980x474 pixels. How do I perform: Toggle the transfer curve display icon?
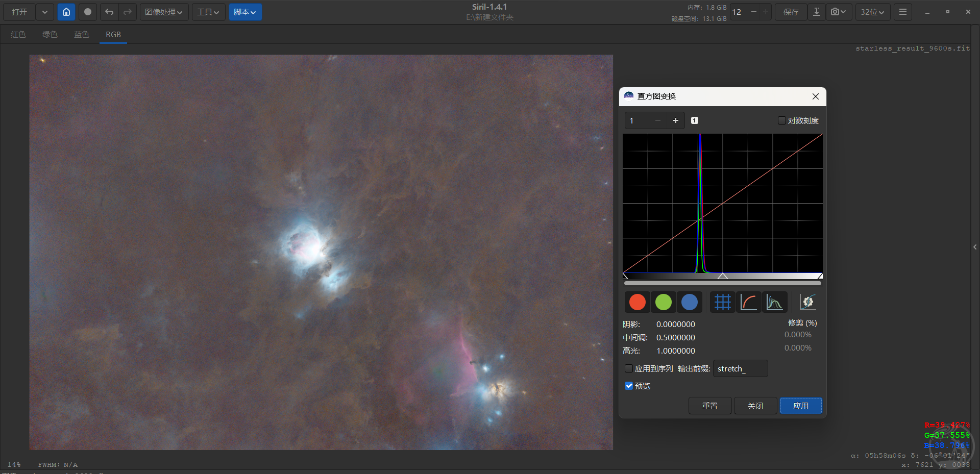coord(748,302)
